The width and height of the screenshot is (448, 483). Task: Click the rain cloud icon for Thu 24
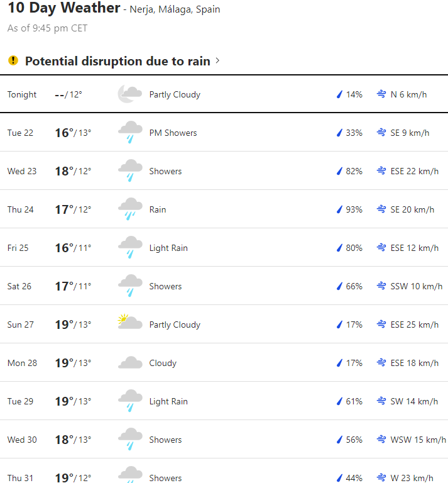pyautogui.click(x=130, y=209)
